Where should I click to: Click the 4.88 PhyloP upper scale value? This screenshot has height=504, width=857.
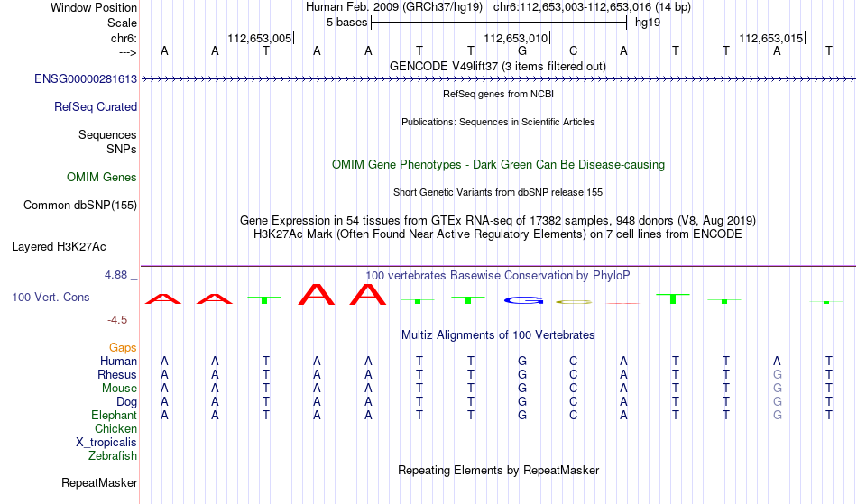[115, 275]
